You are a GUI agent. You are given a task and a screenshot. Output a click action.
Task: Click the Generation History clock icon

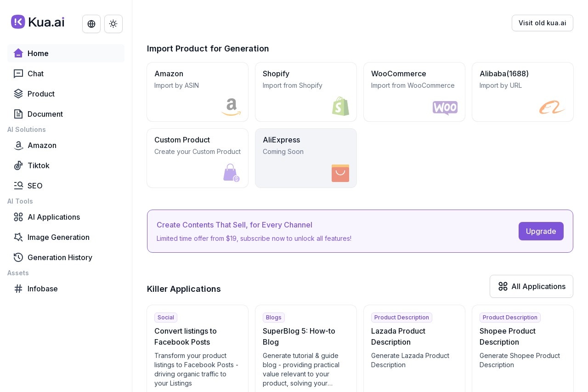(x=18, y=257)
